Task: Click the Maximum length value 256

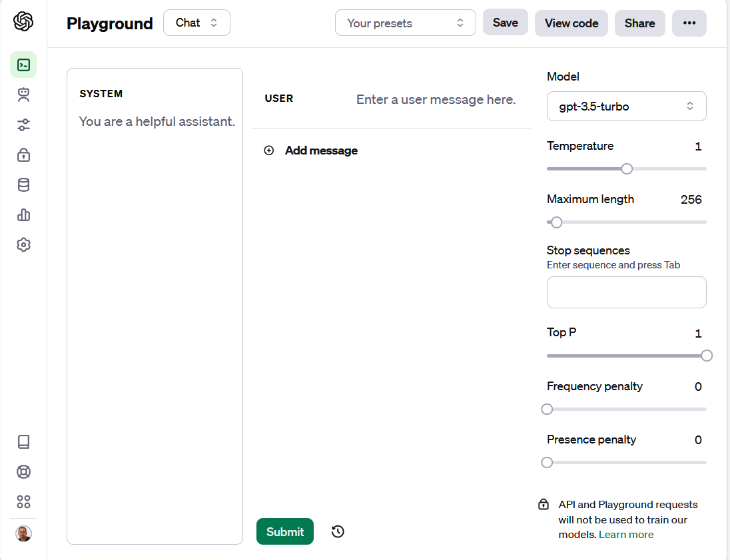Action: [691, 200]
